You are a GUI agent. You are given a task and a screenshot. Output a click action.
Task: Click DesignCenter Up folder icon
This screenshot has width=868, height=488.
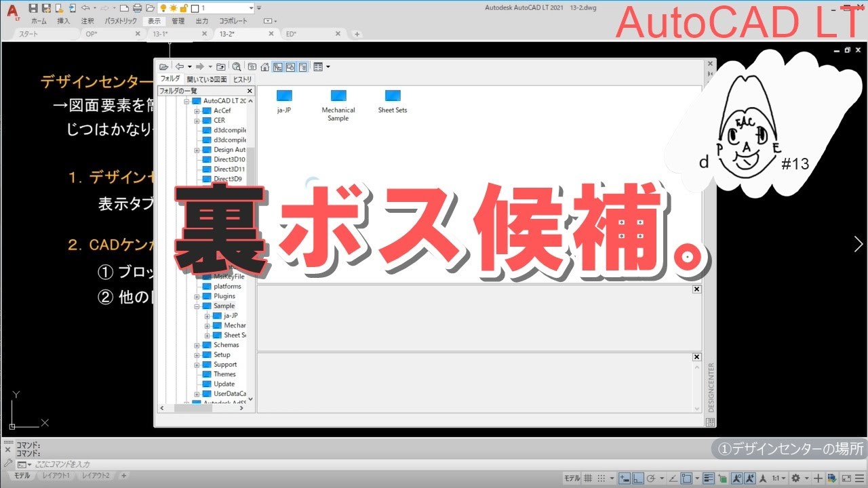pyautogui.click(x=220, y=66)
